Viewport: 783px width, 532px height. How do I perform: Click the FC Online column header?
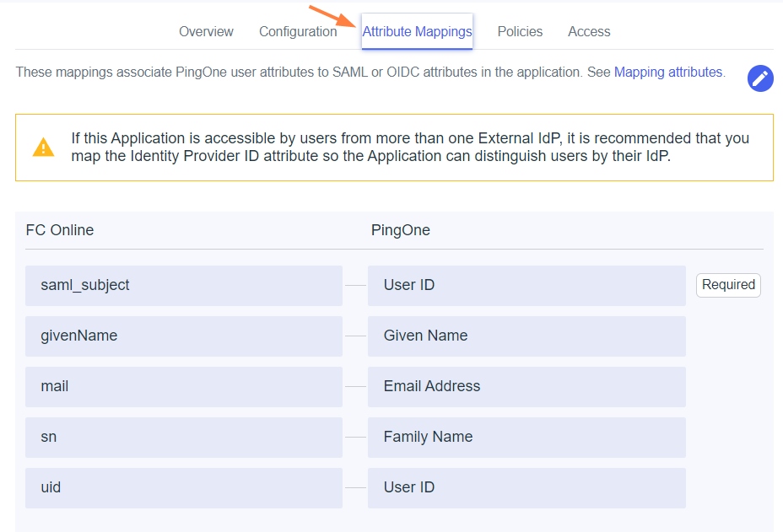coord(60,230)
